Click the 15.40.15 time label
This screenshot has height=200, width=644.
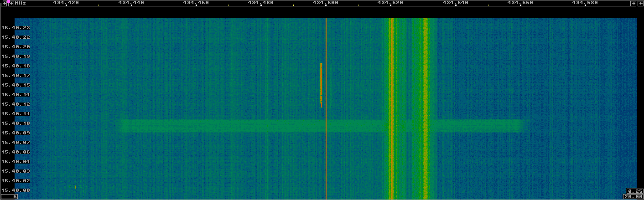click(16, 85)
